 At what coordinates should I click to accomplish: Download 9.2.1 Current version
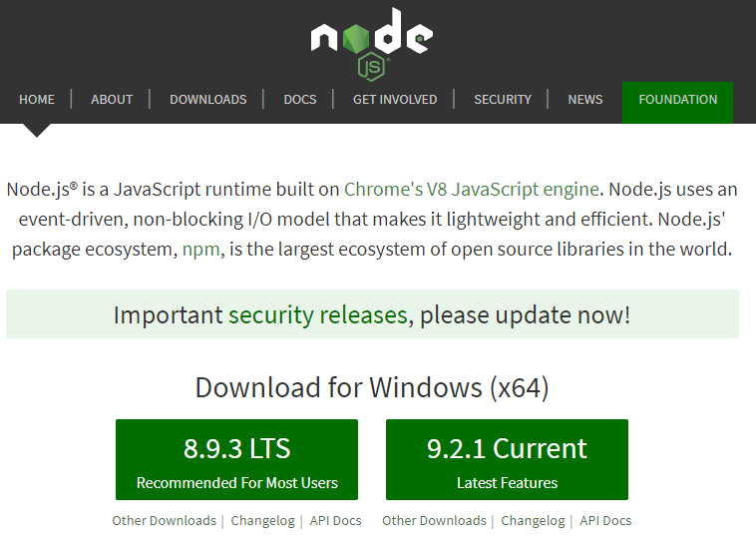click(x=507, y=459)
